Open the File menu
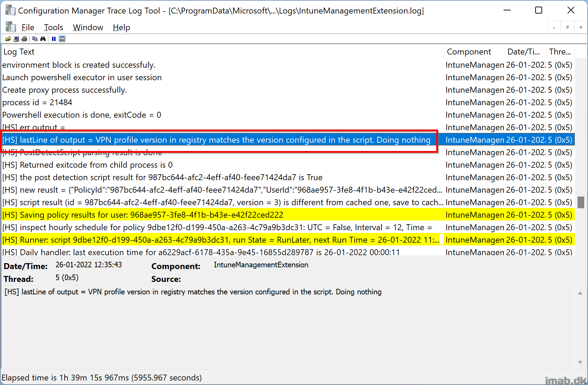The width and height of the screenshot is (588, 385). 28,27
